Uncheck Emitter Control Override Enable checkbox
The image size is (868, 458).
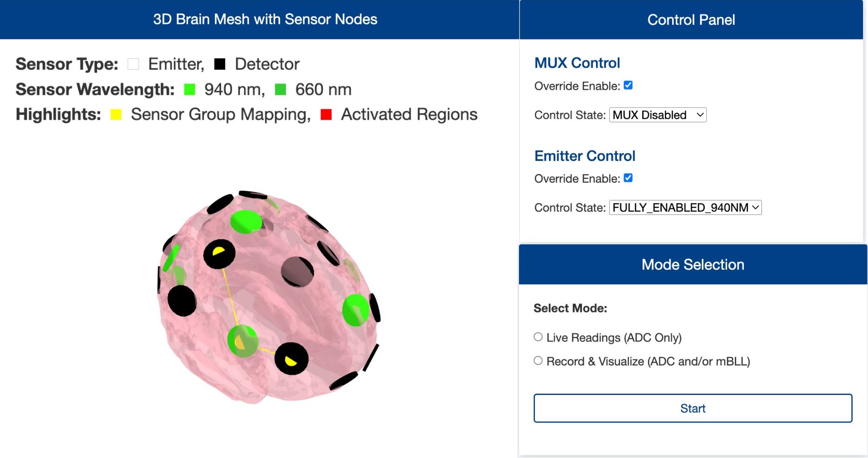pos(628,178)
